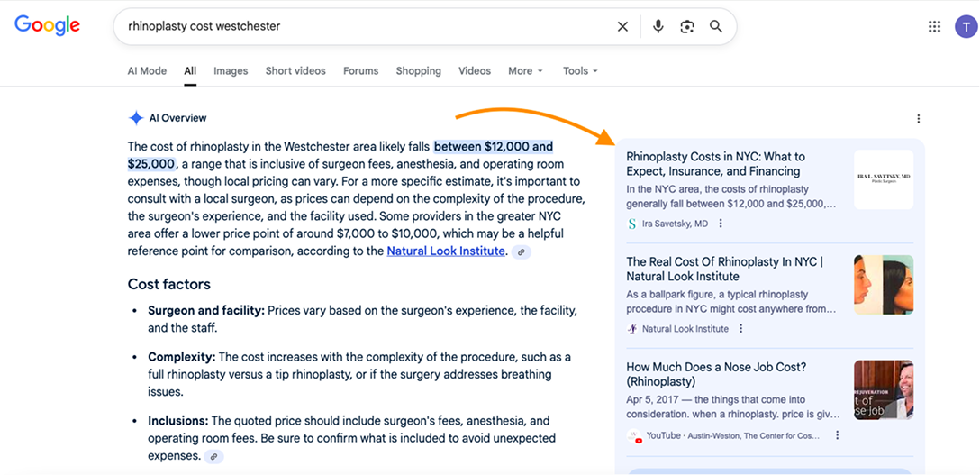Click the Google logo
This screenshot has height=475, width=980.
tap(47, 25)
